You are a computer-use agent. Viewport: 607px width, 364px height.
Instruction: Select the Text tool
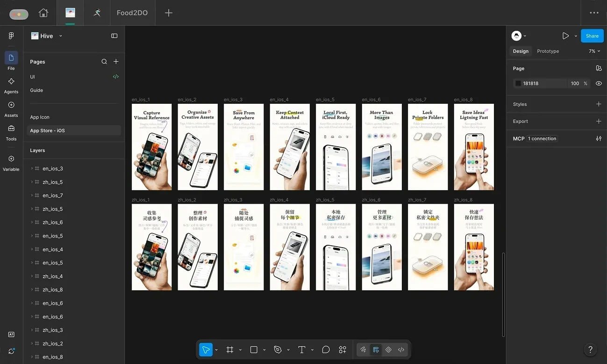coord(302,350)
